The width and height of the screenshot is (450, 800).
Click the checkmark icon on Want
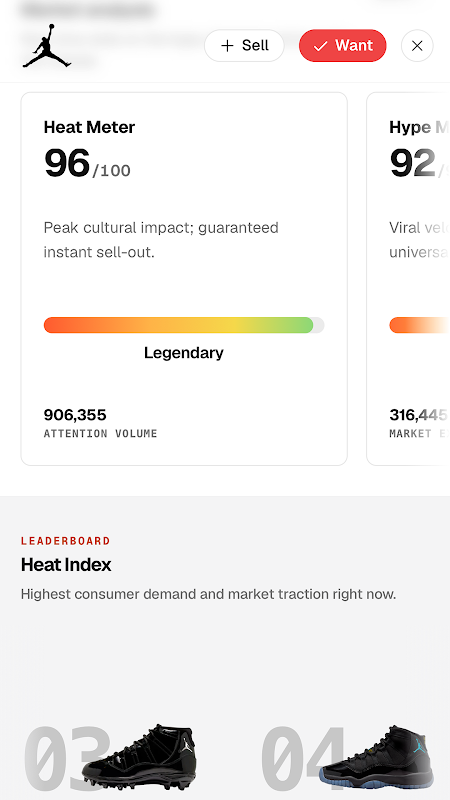(x=320, y=46)
